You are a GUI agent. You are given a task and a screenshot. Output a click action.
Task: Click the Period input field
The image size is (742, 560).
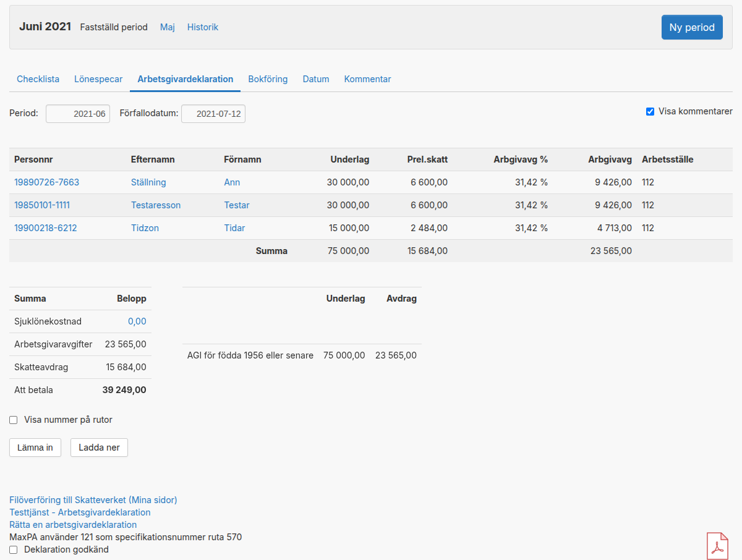pyautogui.click(x=78, y=114)
